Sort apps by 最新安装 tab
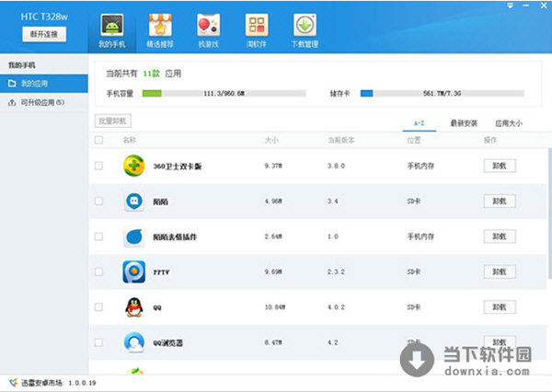Image resolution: width=552 pixels, height=392 pixels. click(465, 122)
